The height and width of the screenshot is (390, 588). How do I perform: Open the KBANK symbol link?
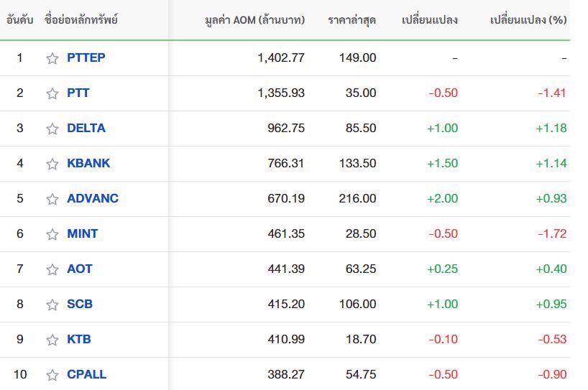(88, 163)
